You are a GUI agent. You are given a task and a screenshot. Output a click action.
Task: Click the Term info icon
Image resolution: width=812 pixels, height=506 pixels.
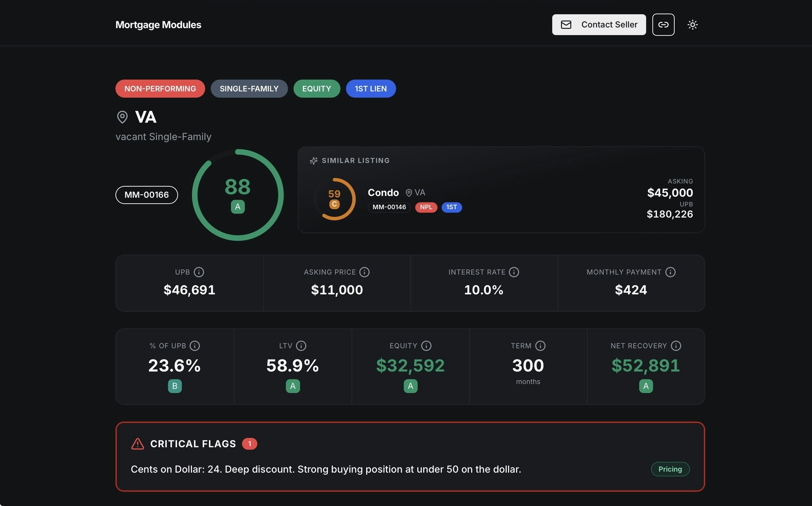click(x=540, y=346)
